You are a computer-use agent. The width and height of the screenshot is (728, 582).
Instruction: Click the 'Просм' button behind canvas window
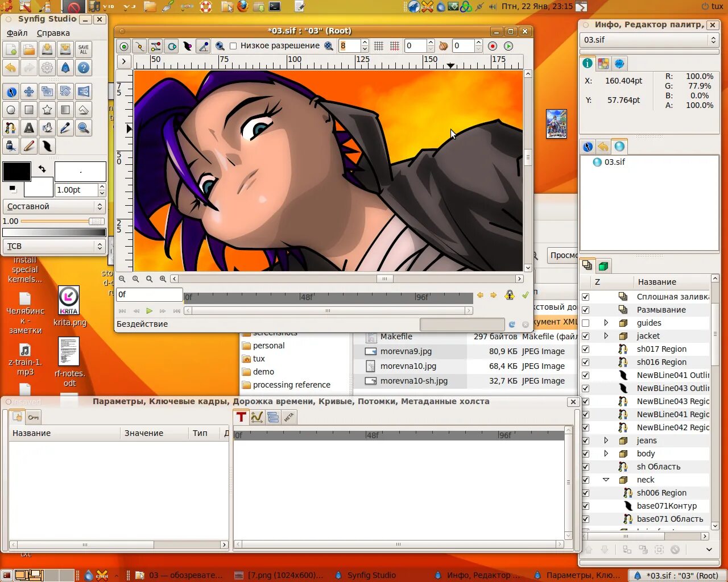(x=563, y=255)
